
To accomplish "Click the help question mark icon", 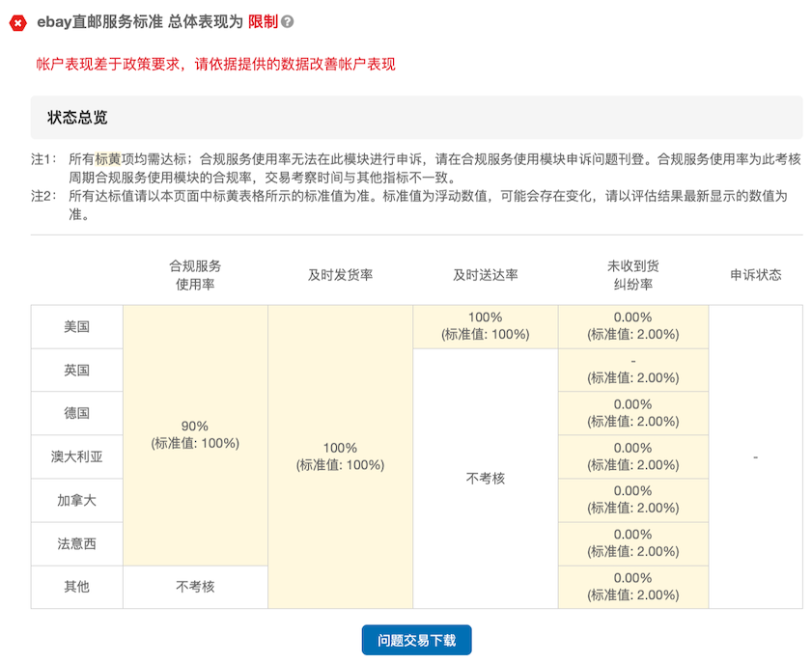I will click(288, 21).
